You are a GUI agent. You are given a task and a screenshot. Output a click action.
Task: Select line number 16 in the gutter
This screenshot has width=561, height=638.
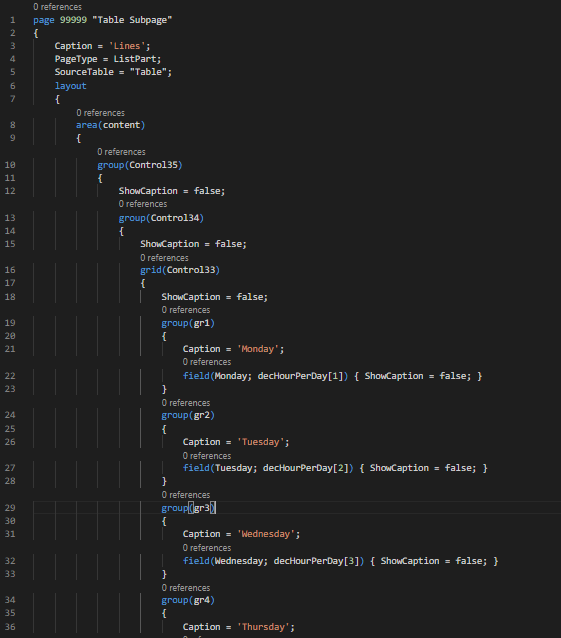[10, 270]
